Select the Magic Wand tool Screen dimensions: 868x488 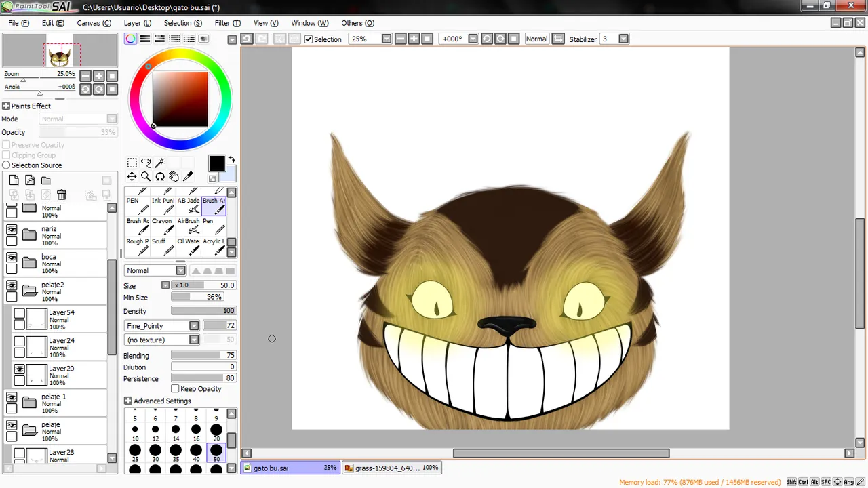(160, 163)
